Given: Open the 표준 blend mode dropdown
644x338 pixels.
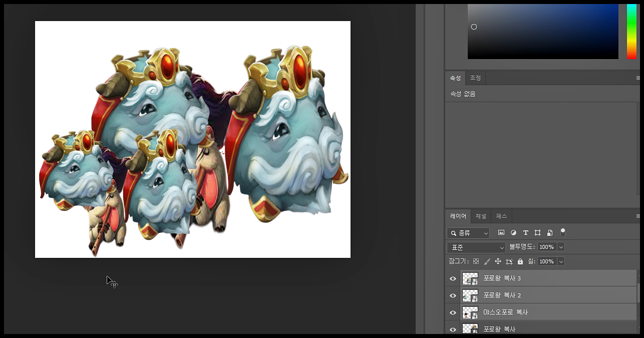Looking at the screenshot, I should [476, 247].
